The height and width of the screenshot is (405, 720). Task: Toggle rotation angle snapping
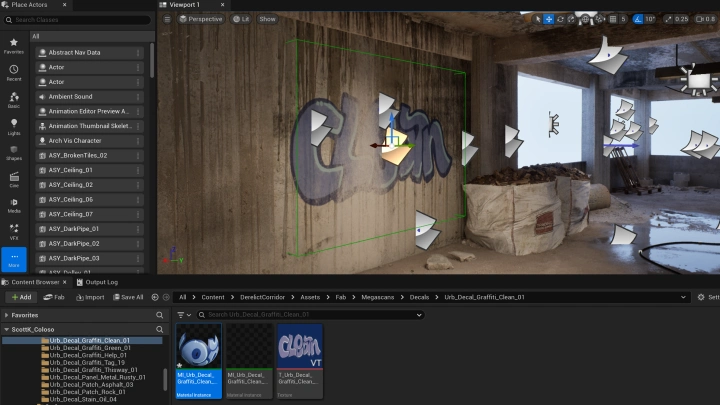coord(637,19)
